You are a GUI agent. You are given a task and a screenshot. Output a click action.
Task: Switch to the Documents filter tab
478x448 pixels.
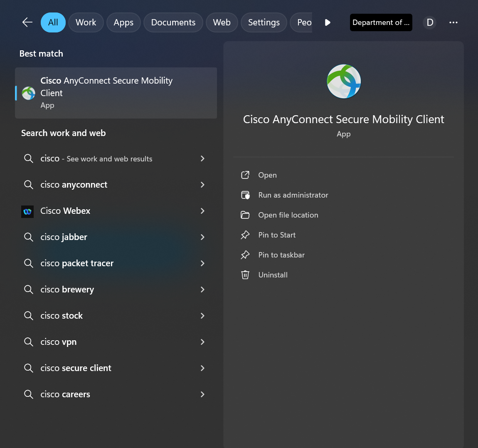[173, 22]
